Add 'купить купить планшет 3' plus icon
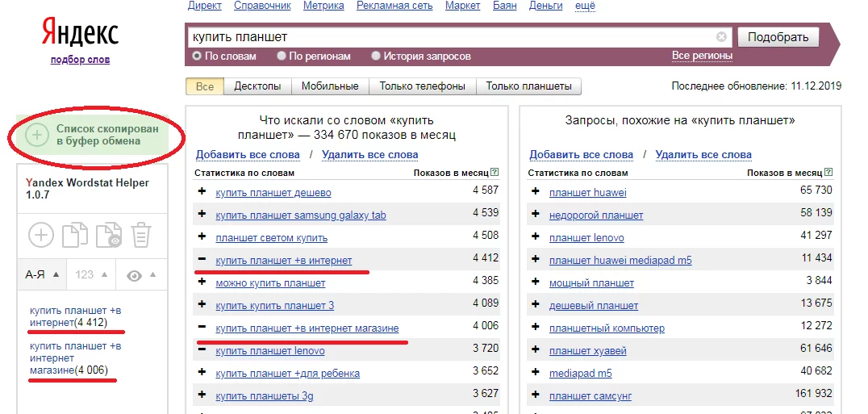Image resolution: width=868 pixels, height=414 pixels. coord(202,305)
